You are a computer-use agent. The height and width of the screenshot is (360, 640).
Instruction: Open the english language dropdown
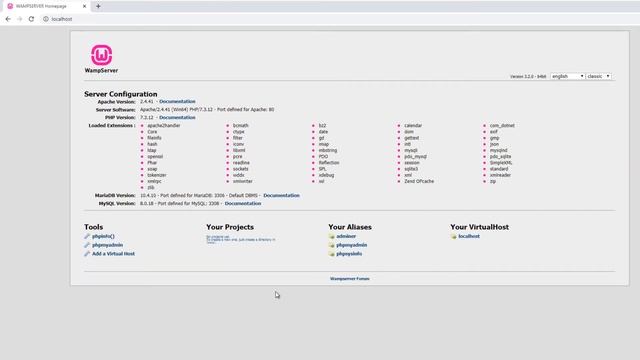[x=567, y=76]
